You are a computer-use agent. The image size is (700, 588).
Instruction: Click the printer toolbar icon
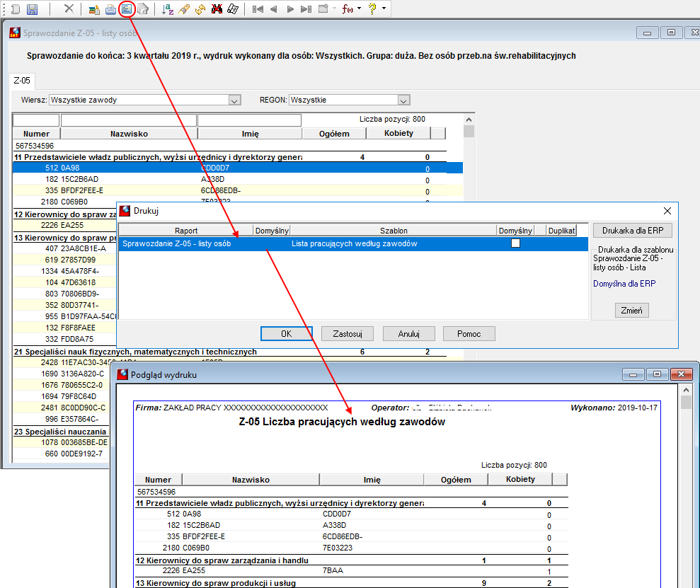110,9
